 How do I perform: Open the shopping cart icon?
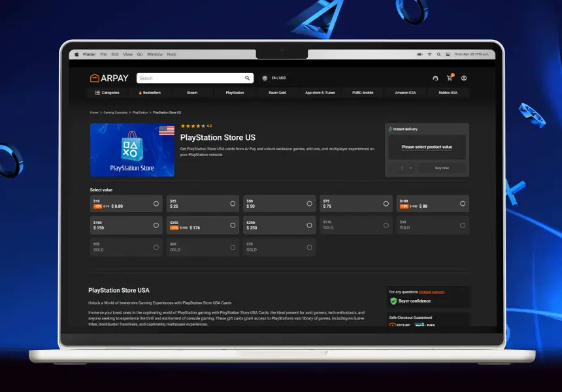click(450, 78)
